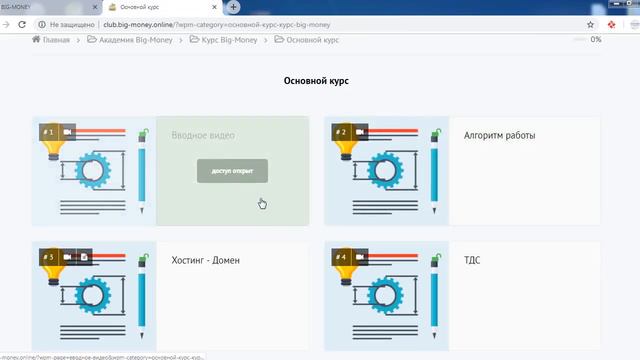Click folder icon before 'Курс Big-Money'
The image size is (640, 360).
(x=194, y=39)
